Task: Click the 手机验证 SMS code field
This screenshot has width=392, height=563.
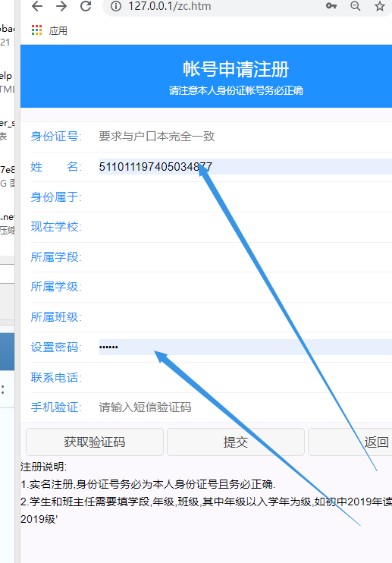Action: coord(246,407)
